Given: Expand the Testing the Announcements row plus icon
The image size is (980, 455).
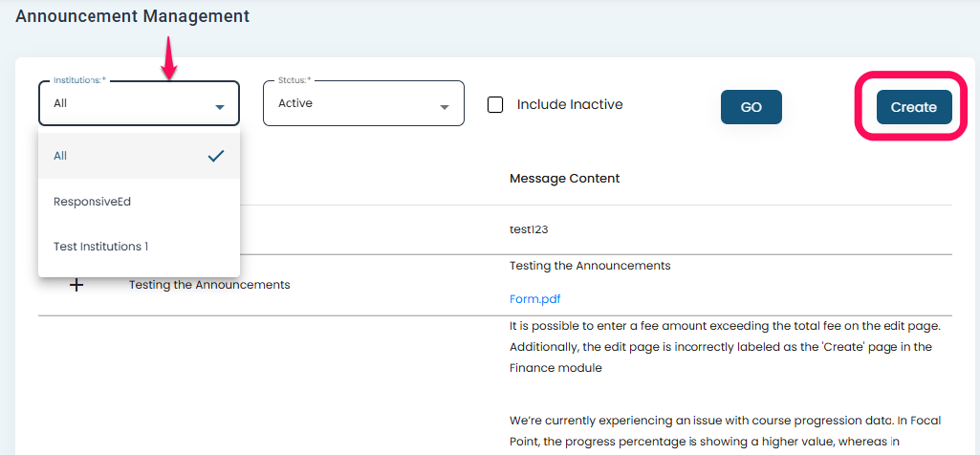Looking at the screenshot, I should pyautogui.click(x=77, y=285).
